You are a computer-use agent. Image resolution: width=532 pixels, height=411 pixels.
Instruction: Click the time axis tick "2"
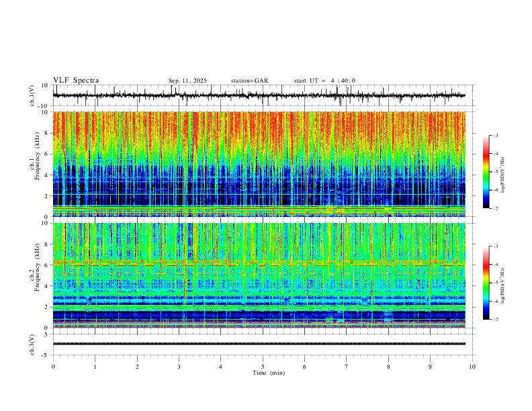(x=137, y=367)
